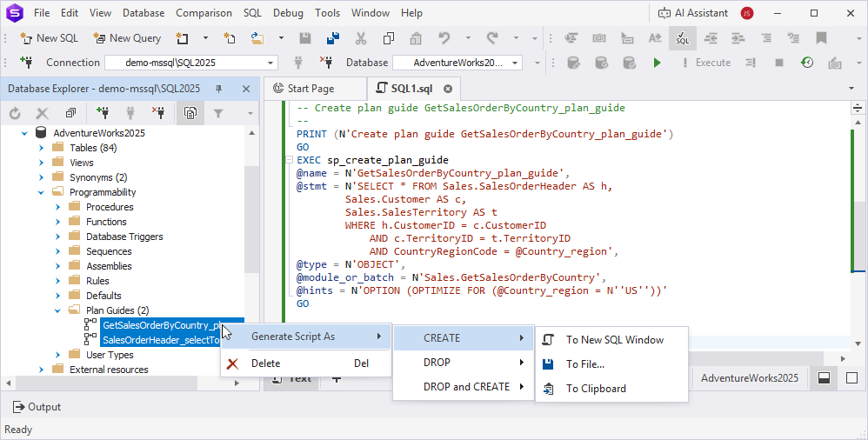Choose DROP and CREATE submenu item

tap(464, 387)
